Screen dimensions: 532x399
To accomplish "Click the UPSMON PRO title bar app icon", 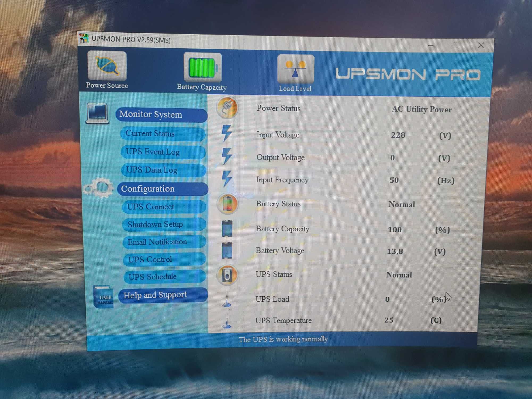I will coord(84,38).
